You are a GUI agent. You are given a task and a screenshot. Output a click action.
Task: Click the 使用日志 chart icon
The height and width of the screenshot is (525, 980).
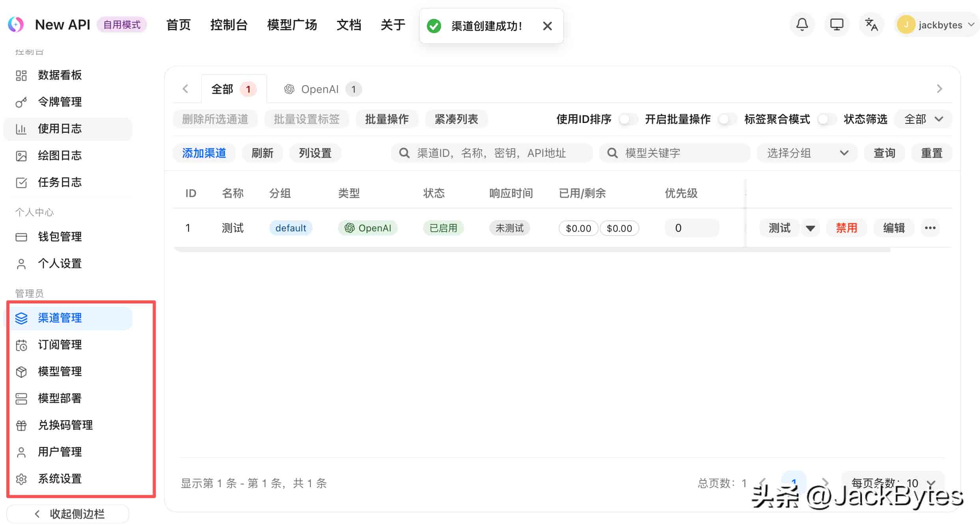point(21,129)
